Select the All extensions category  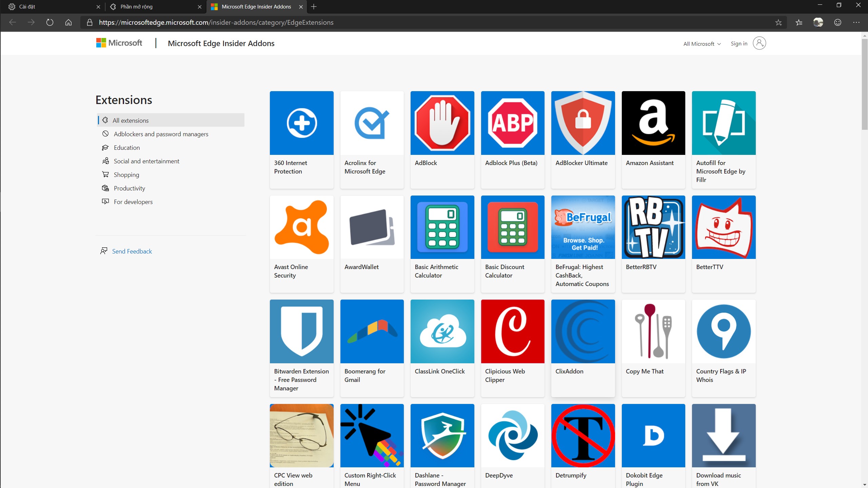(x=171, y=120)
